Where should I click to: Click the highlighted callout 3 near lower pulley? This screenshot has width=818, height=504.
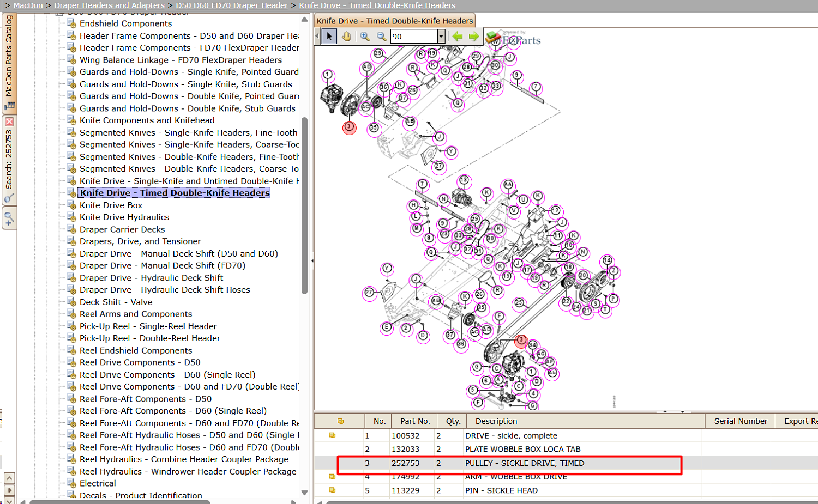click(x=521, y=340)
